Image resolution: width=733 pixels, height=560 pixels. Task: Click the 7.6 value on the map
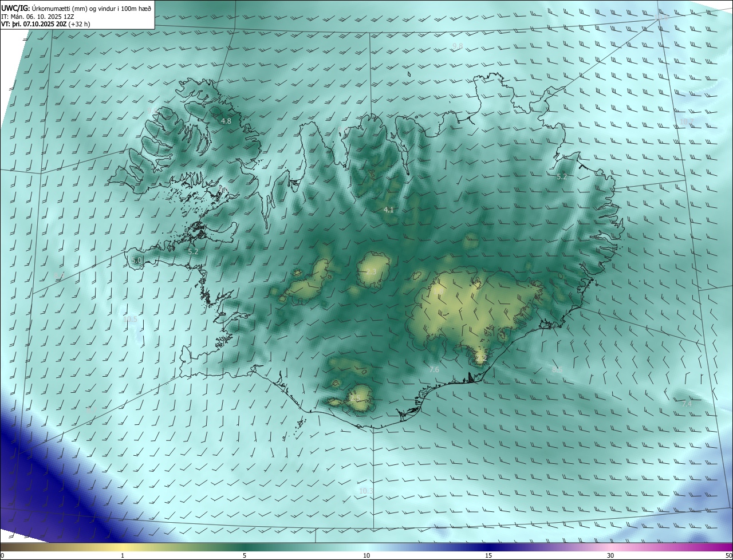(x=434, y=370)
